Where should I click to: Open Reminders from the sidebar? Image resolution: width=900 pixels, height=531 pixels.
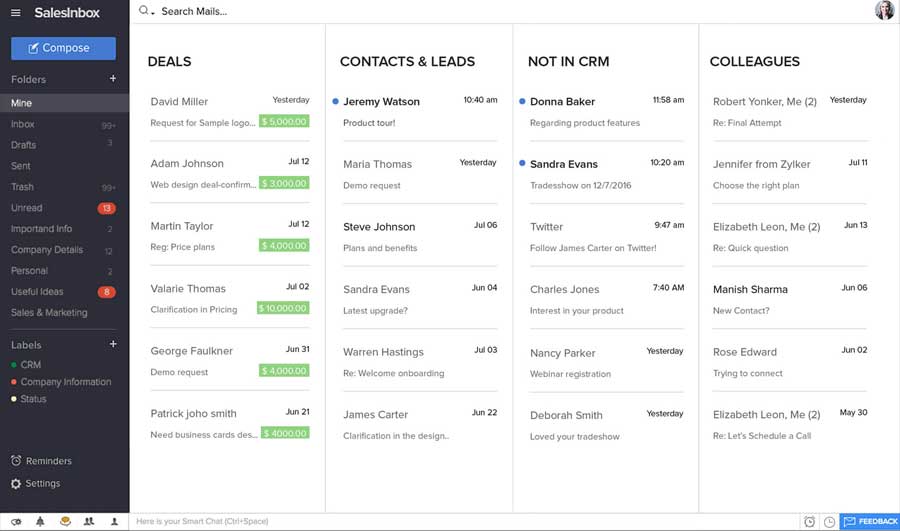[x=48, y=461]
